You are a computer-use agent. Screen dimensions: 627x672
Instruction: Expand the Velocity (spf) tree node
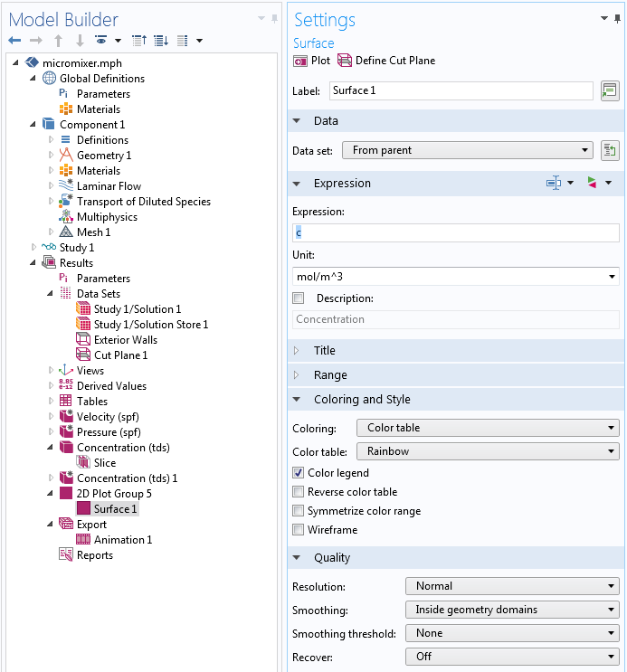(x=51, y=416)
